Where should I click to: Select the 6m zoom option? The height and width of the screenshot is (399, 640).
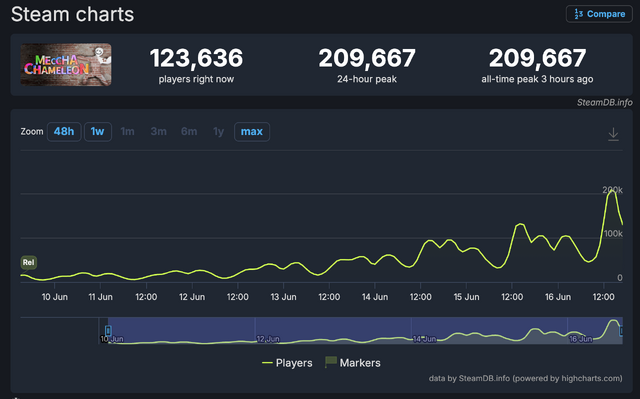pyautogui.click(x=189, y=132)
